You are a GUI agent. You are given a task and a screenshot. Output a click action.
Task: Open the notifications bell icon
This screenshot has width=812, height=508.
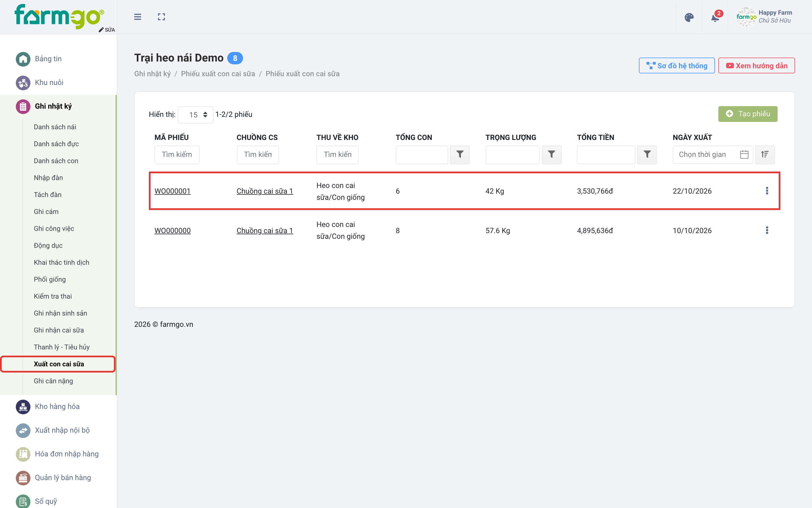pyautogui.click(x=715, y=17)
